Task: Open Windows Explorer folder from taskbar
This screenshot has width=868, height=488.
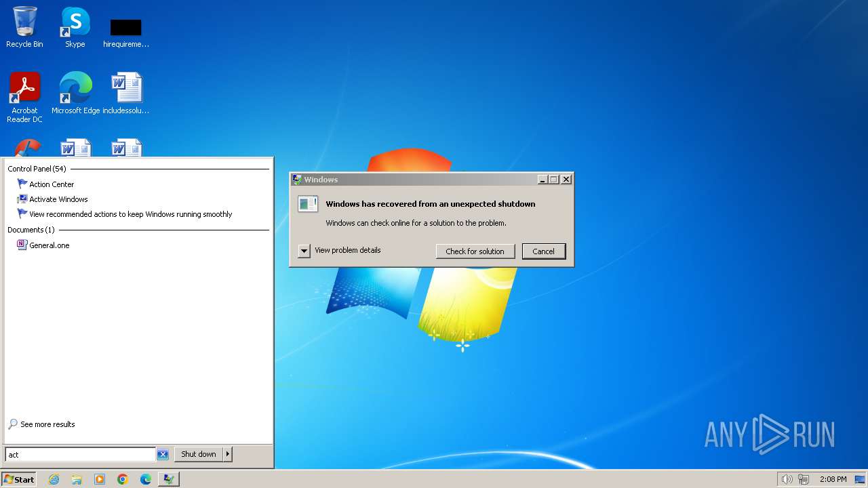Action: click(77, 479)
